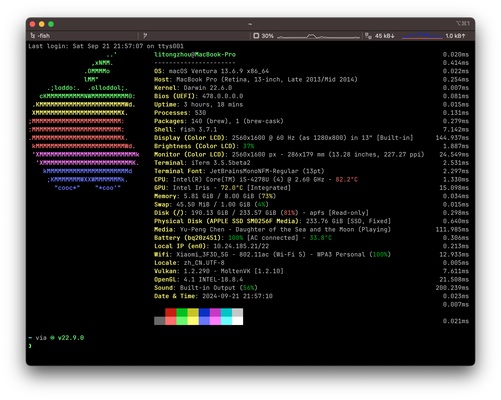The image size is (501, 400).
Task: Click the Display (Color LCD) line
Action: tap(284, 138)
